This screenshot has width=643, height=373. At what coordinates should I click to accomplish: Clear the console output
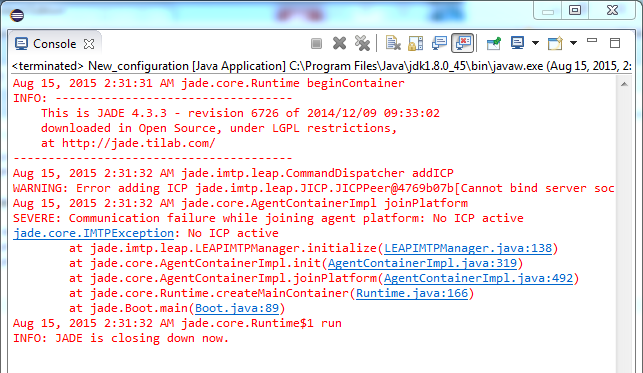coord(393,43)
